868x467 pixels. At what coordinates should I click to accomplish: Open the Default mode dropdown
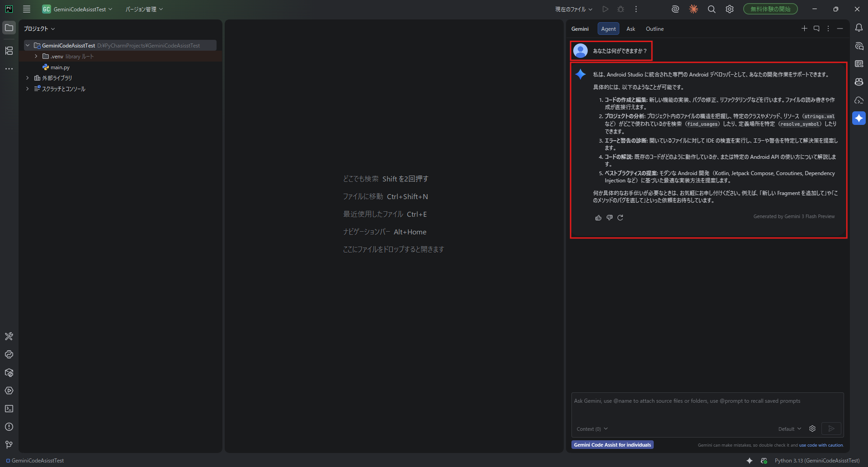pyautogui.click(x=789, y=429)
